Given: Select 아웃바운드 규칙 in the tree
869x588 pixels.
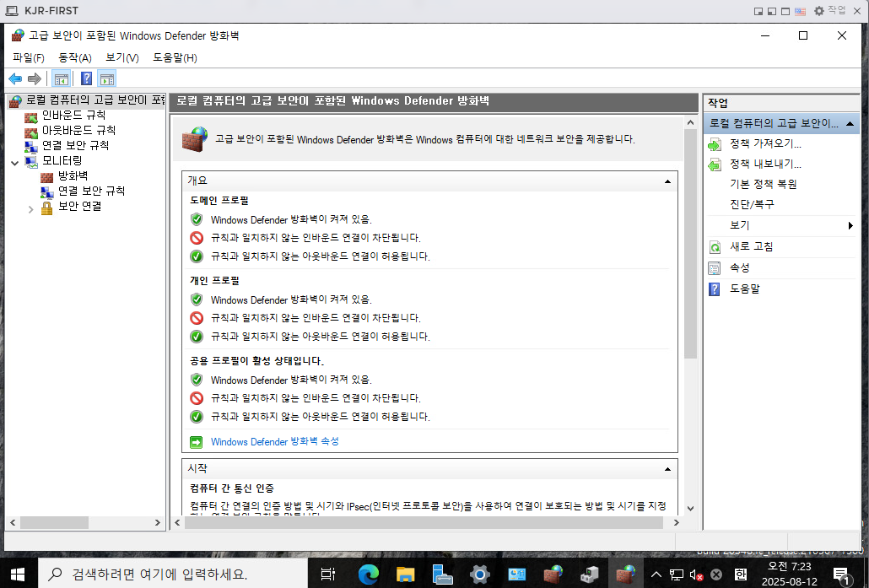Looking at the screenshot, I should coord(78,130).
